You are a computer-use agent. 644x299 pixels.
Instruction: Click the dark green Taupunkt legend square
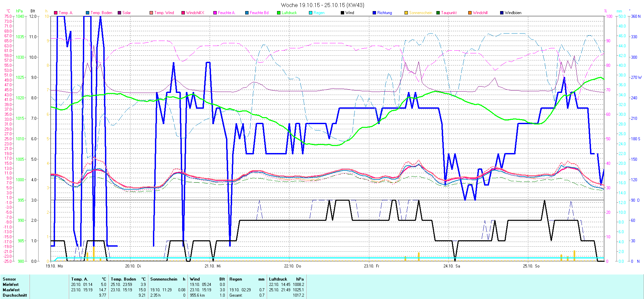tap(438, 13)
